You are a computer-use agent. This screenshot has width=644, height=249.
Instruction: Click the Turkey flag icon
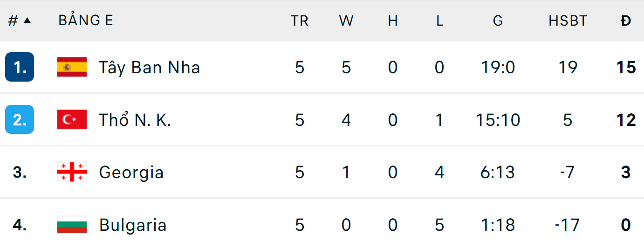72,120
